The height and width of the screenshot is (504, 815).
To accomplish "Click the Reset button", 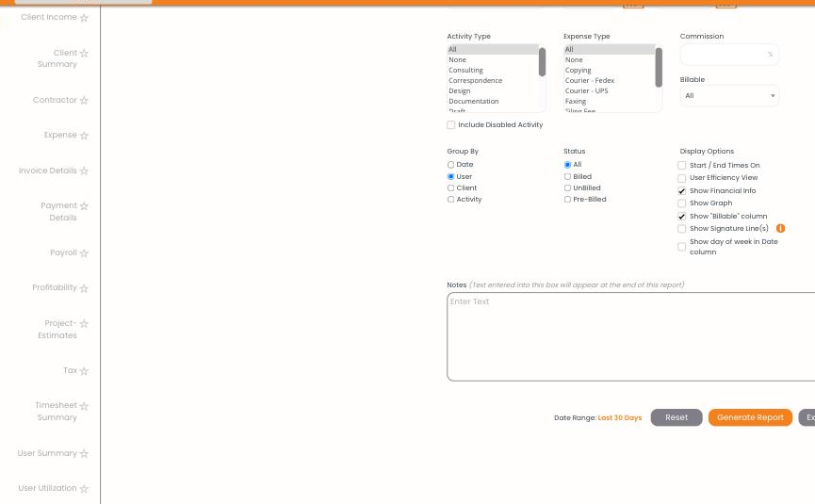I will click(x=676, y=417).
